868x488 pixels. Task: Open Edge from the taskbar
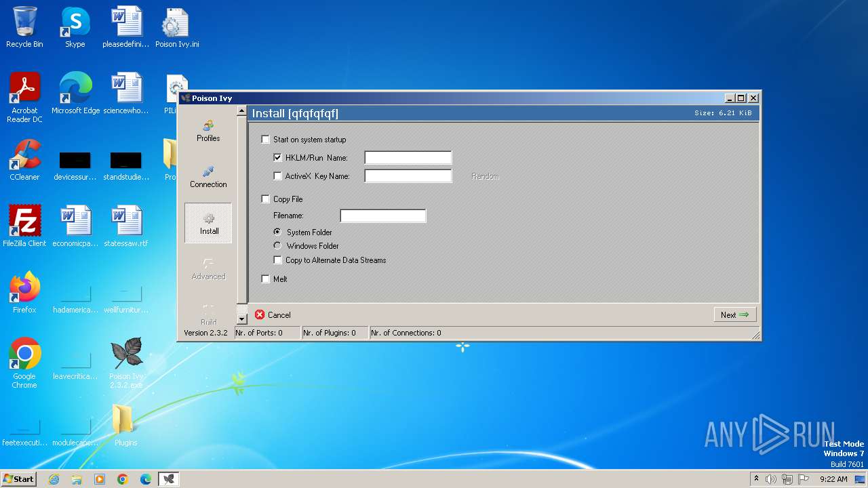pos(146,479)
